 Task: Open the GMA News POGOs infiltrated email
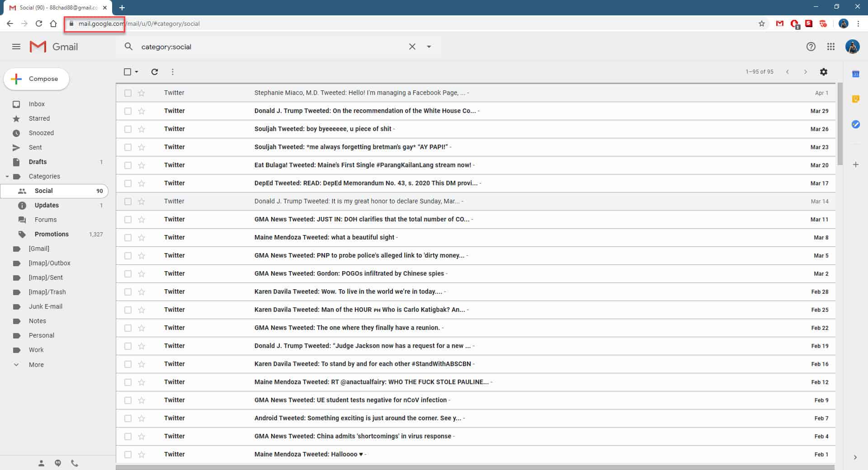pyautogui.click(x=475, y=273)
